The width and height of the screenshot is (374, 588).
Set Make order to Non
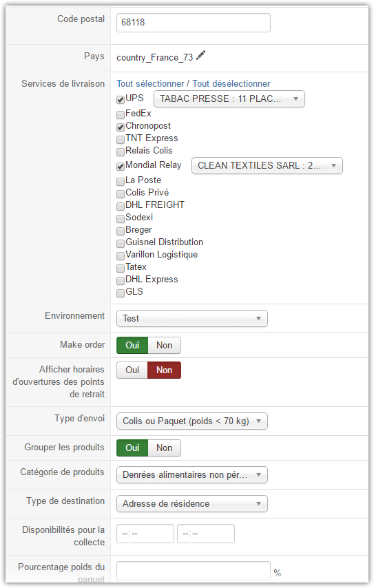[165, 346]
